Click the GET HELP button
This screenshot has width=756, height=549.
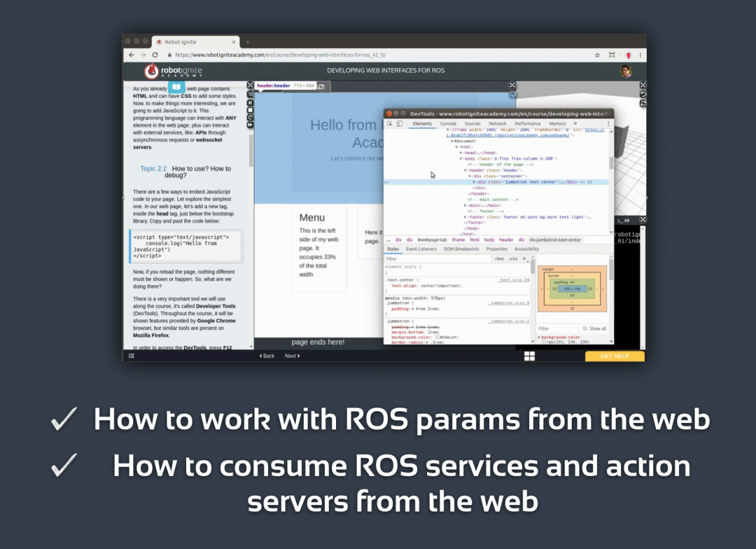click(x=614, y=356)
